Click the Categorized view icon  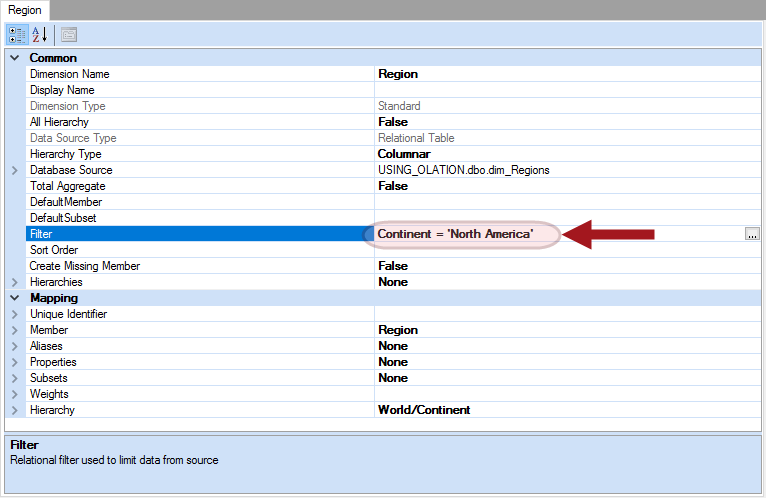pos(17,34)
